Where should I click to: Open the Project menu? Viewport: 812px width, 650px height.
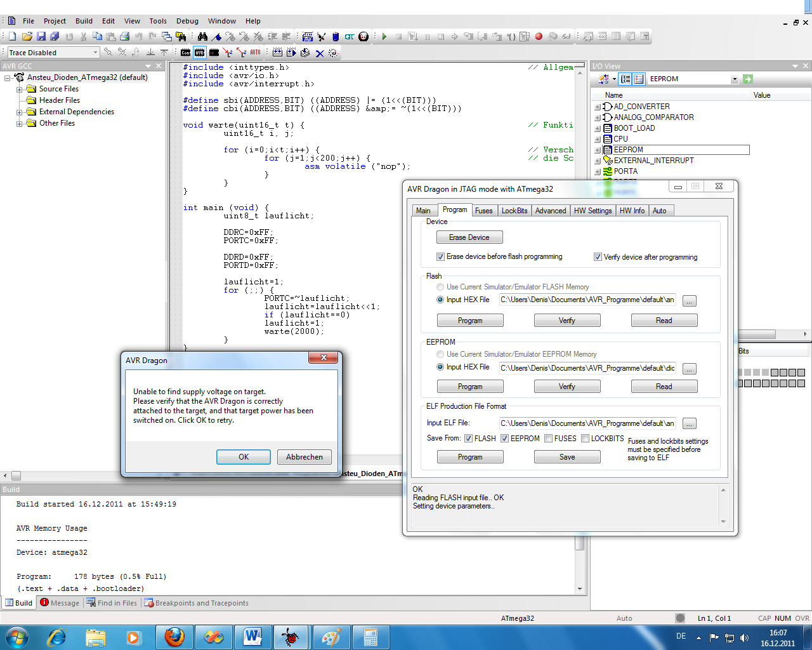[55, 21]
